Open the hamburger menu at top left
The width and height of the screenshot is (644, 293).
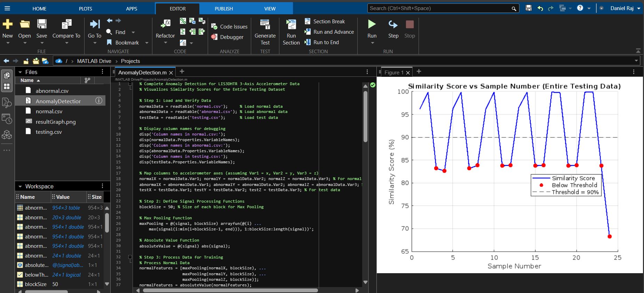point(7,8)
